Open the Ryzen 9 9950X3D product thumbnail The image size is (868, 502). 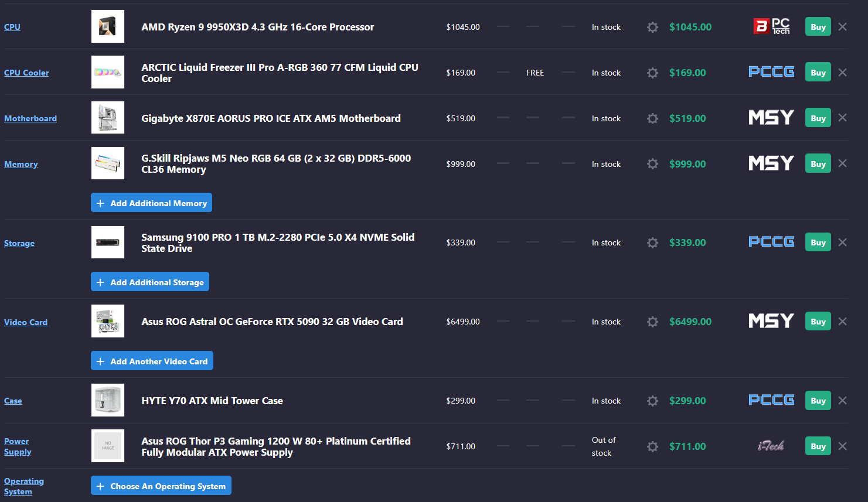point(108,26)
